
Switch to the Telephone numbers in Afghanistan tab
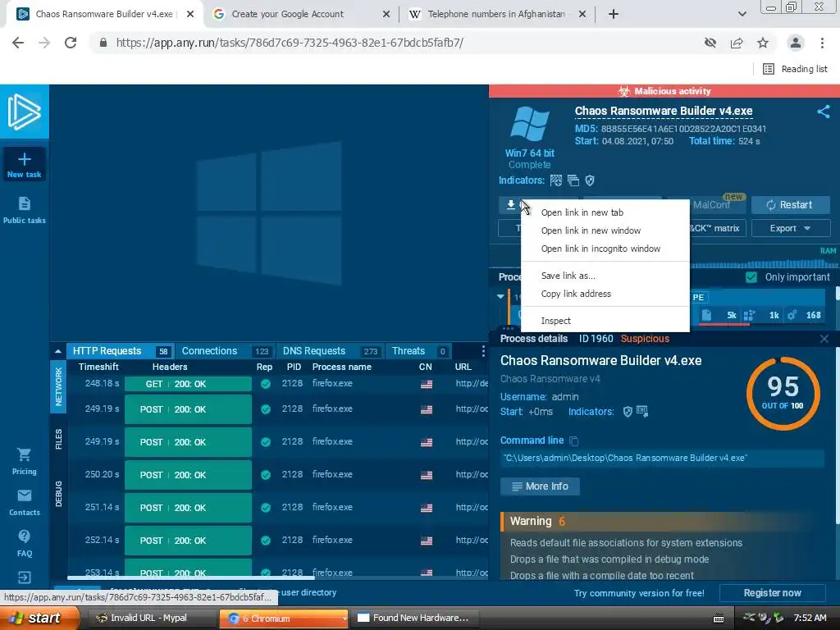497,14
